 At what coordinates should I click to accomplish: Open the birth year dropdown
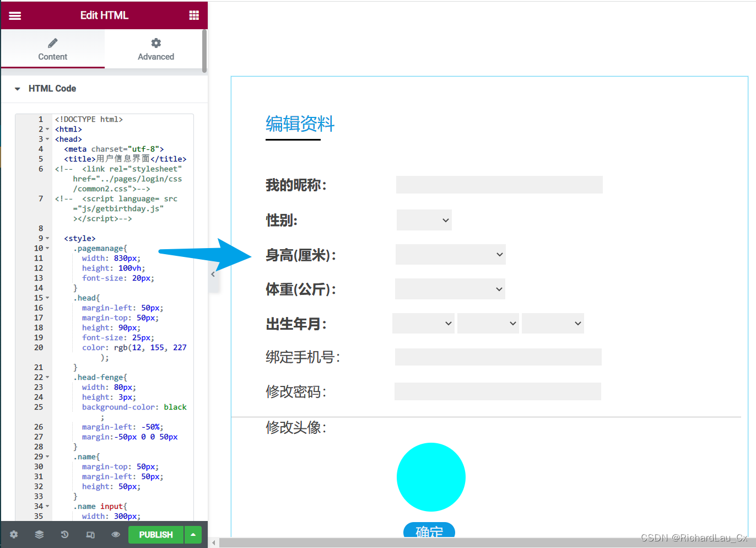click(424, 323)
